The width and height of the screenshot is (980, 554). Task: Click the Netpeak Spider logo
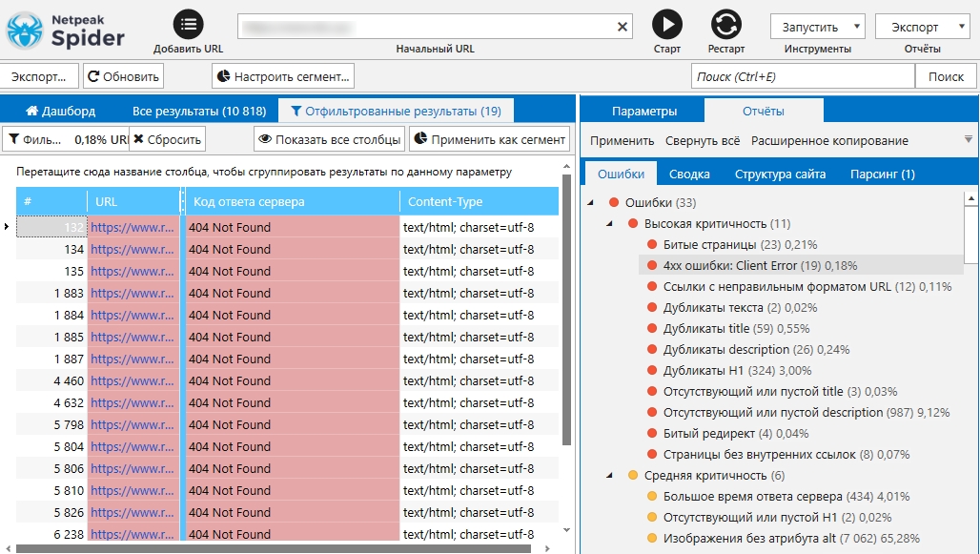(65, 29)
